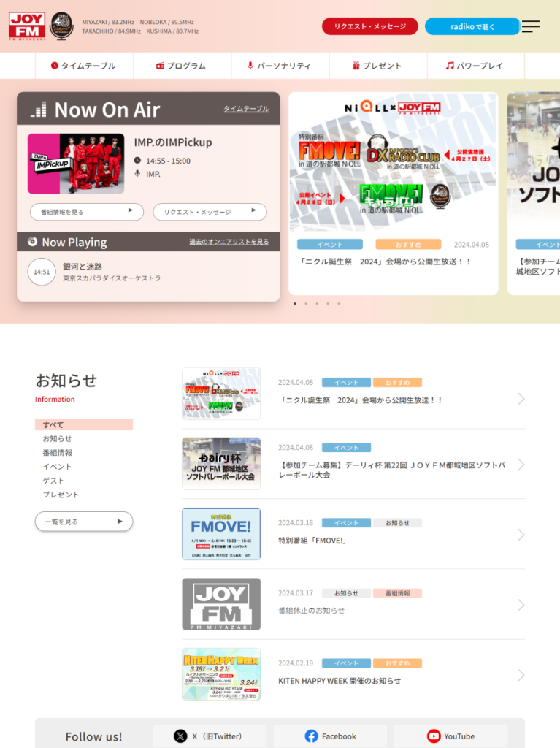The image size is (560, 748).
Task: Filter news by ゲスト
Action: click(x=53, y=481)
